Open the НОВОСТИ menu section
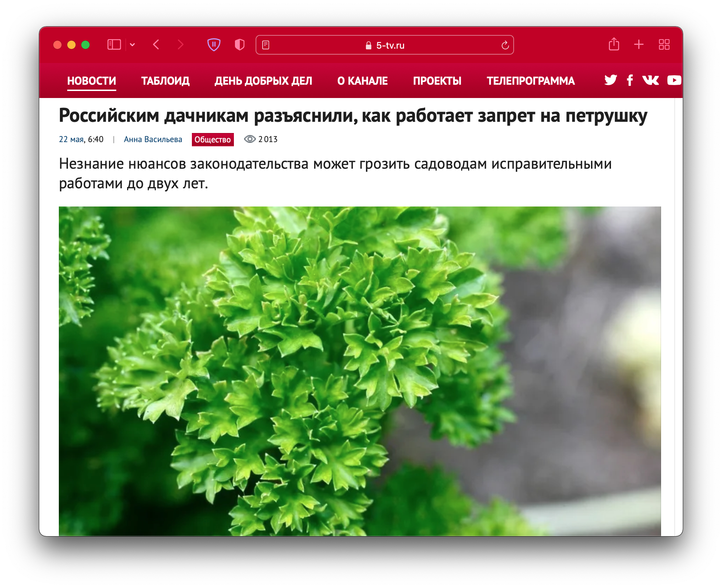Viewport: 722px width, 588px height. pos(92,81)
